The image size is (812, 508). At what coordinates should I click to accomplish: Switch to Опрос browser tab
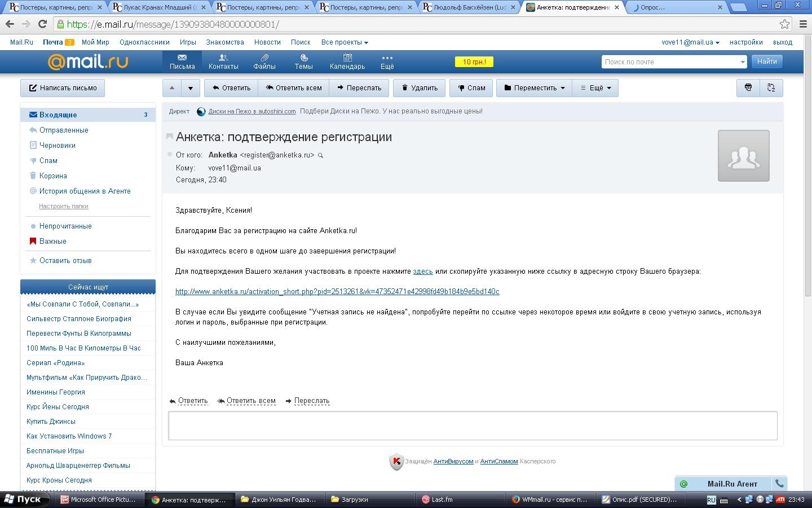[x=677, y=7]
